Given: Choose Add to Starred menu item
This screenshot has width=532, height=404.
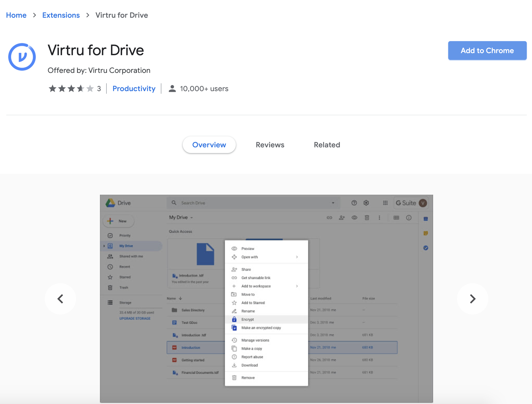Looking at the screenshot, I should 267,303.
